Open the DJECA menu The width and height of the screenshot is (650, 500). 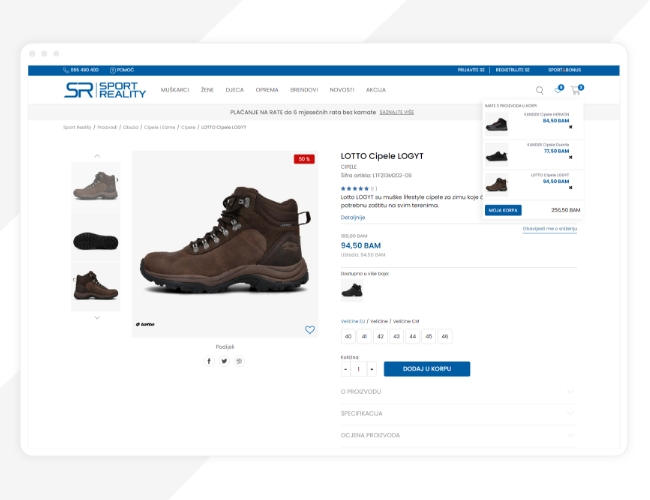point(235,90)
